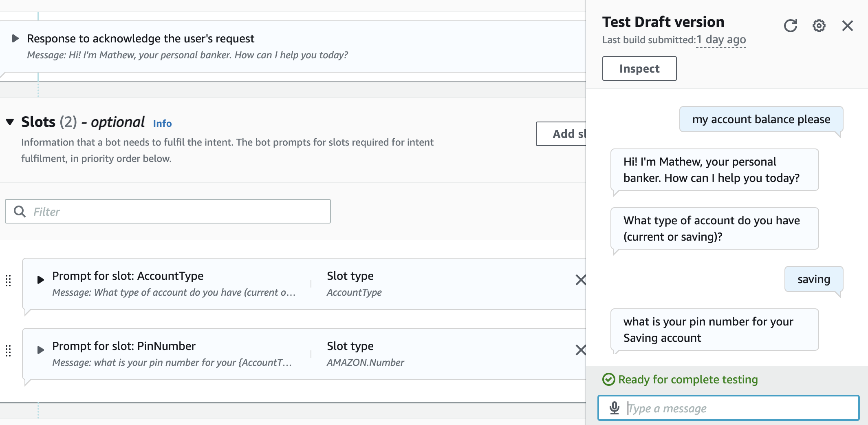
Task: Click the Inspect button
Action: pos(639,69)
